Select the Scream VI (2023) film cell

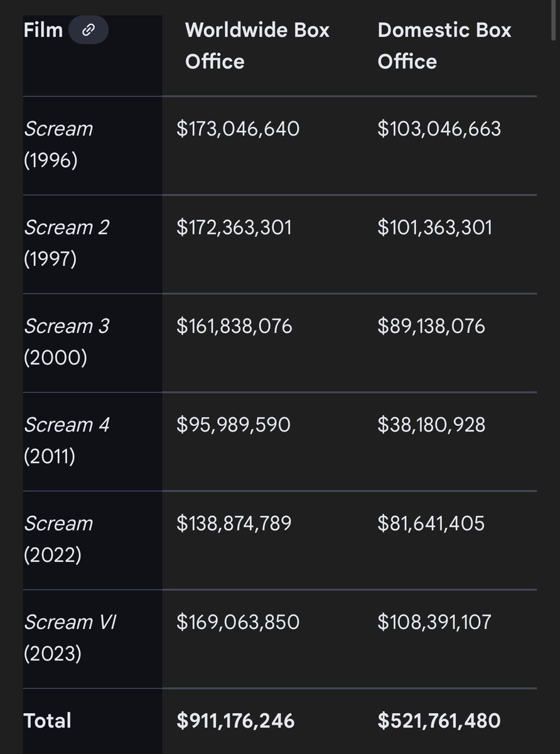point(70,638)
